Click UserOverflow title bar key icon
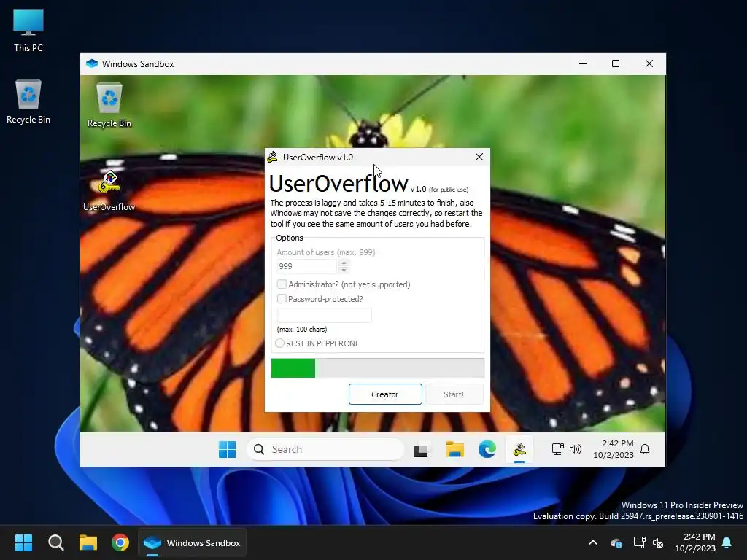 pos(273,157)
